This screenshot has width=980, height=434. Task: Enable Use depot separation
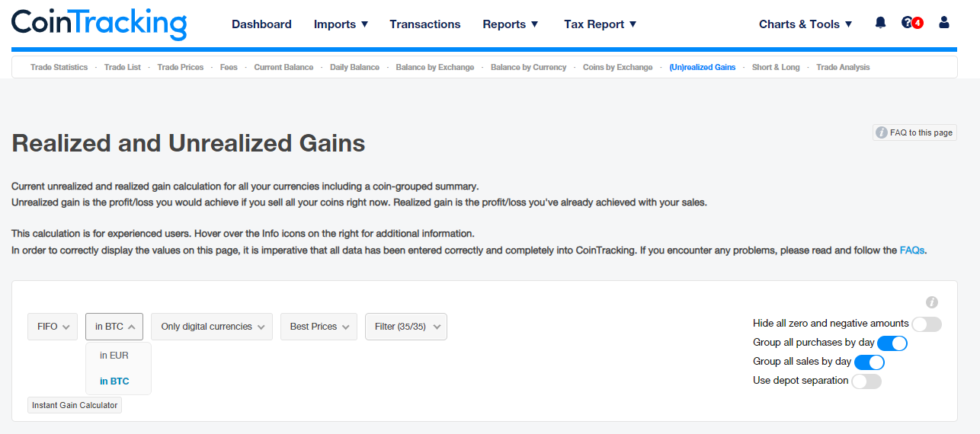pos(866,381)
